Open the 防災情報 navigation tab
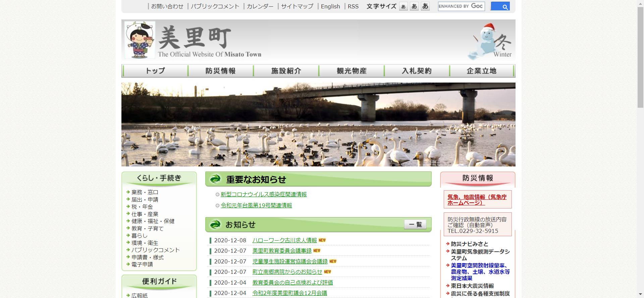The image size is (644, 298). pos(220,71)
